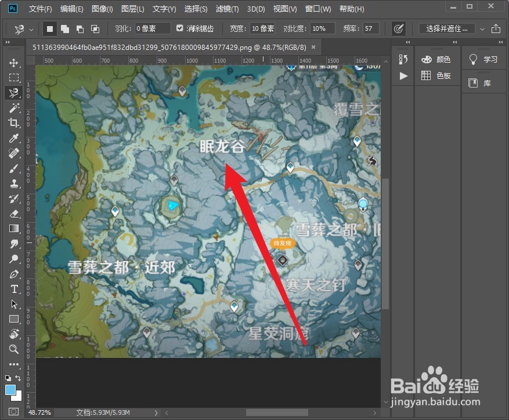Select the History Brush tool
This screenshot has height=420, width=509.
point(13,198)
